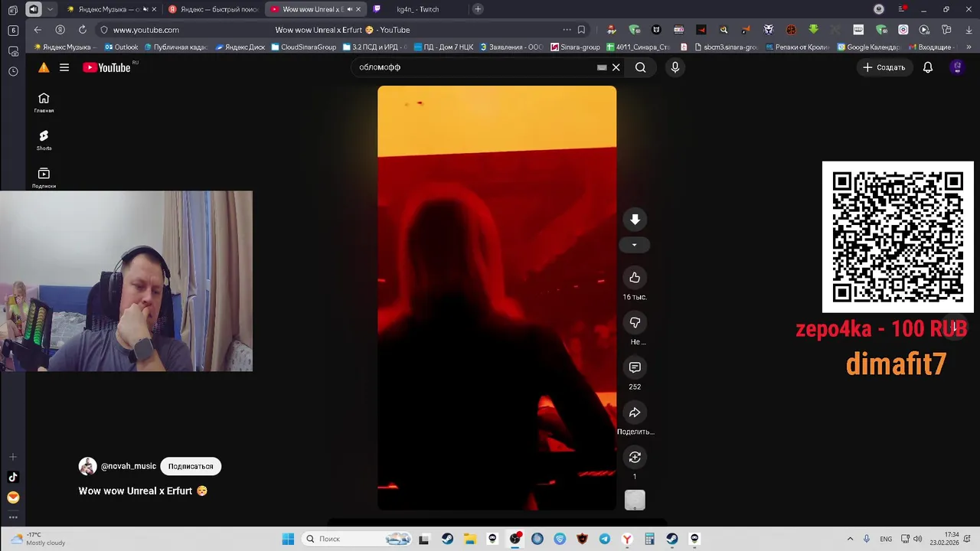
Task: Open the Shorts sidebar item
Action: coord(44,140)
